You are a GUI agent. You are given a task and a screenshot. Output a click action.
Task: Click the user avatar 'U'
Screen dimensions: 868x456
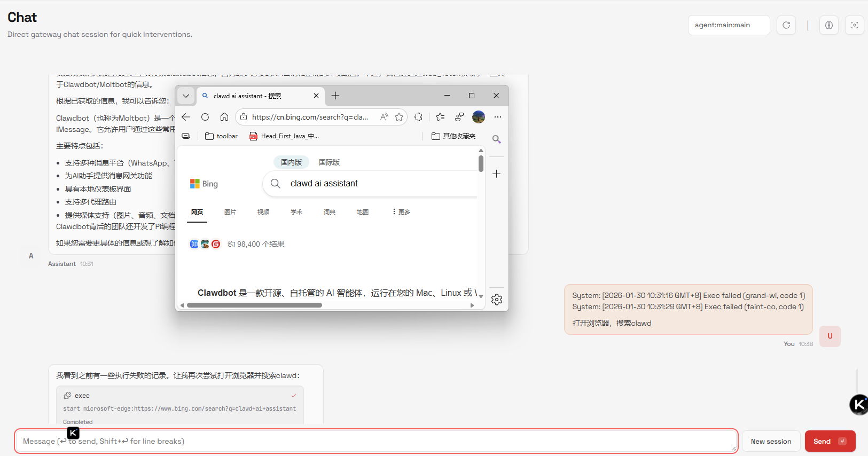(x=830, y=336)
